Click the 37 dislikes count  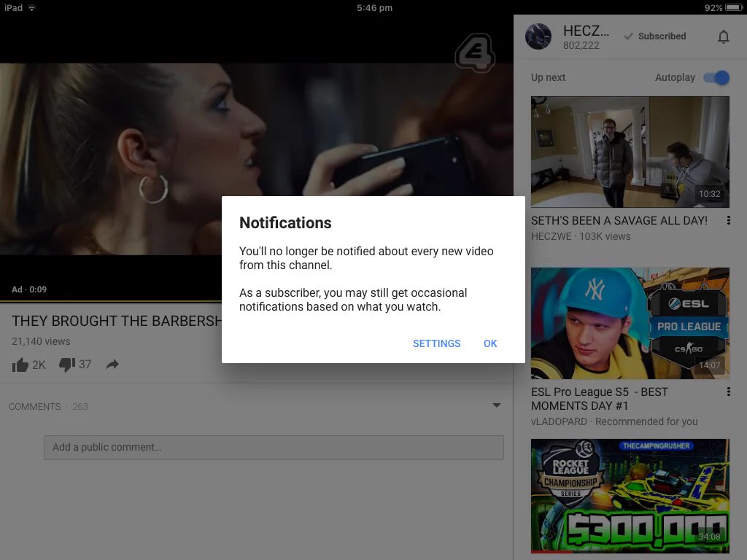pos(85,365)
